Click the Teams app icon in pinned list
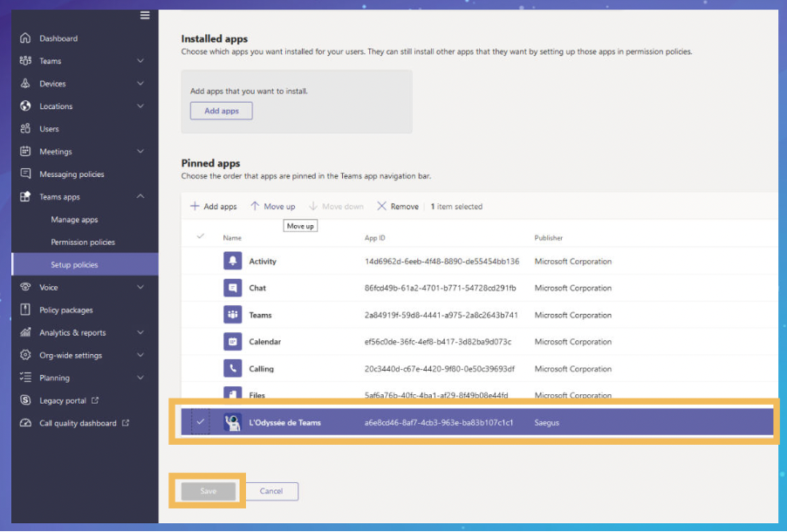This screenshot has width=787, height=532. point(232,315)
